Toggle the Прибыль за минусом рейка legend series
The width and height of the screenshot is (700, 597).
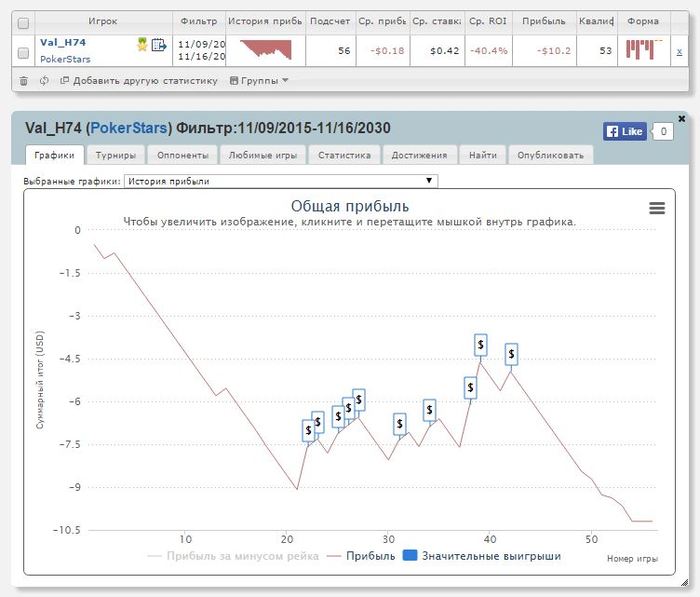(233, 556)
